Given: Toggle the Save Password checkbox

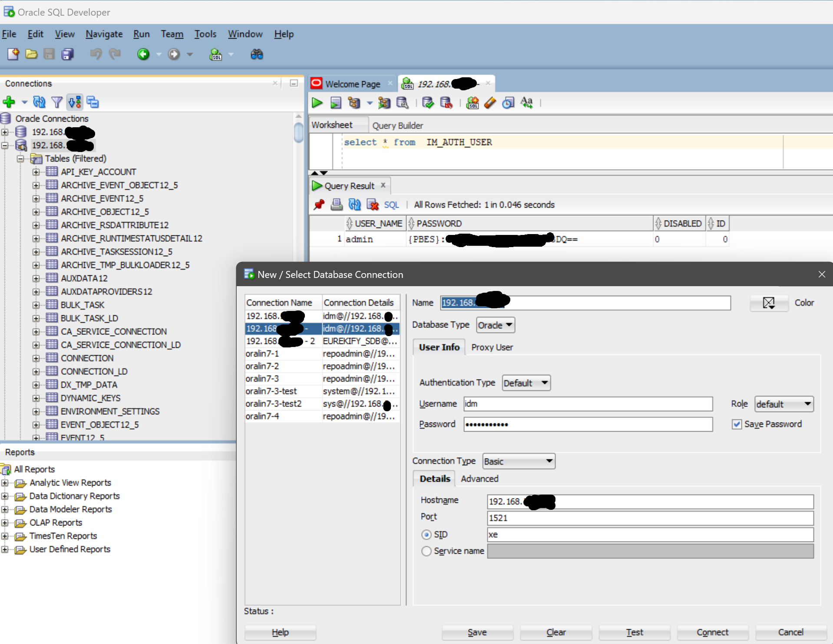Looking at the screenshot, I should point(737,424).
